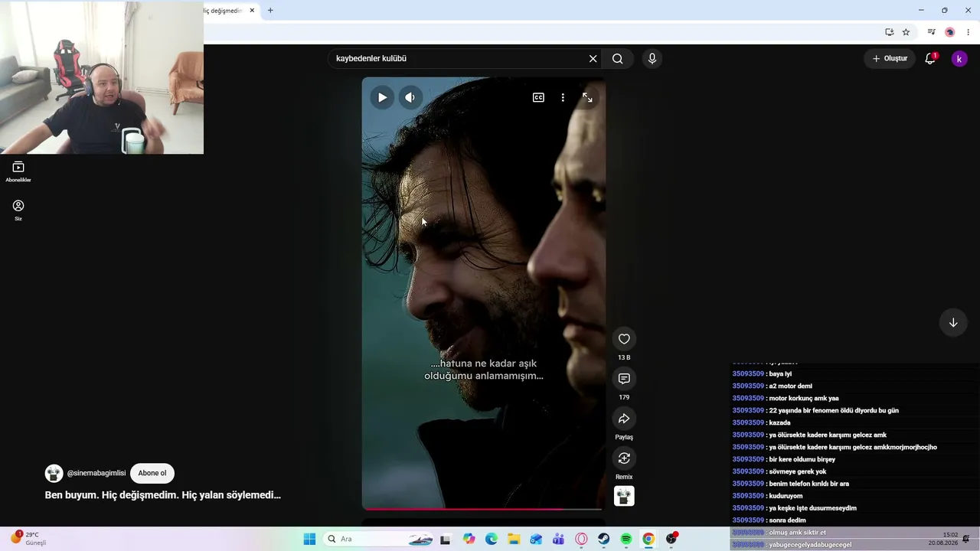Switch to OBS Studio on the taskbar

(671, 539)
